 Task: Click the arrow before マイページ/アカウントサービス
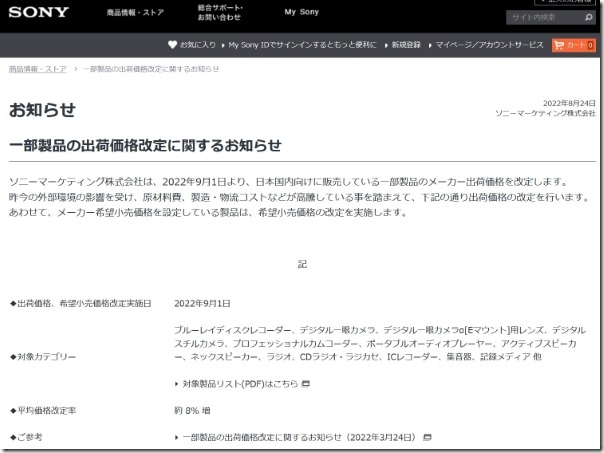pos(430,45)
